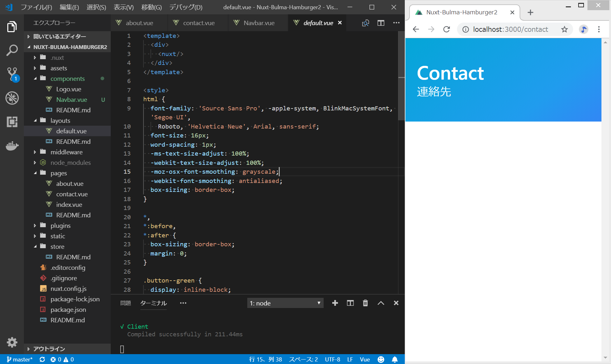The height and width of the screenshot is (364, 611).
Task: Bookmark this page with star icon
Action: point(564,30)
